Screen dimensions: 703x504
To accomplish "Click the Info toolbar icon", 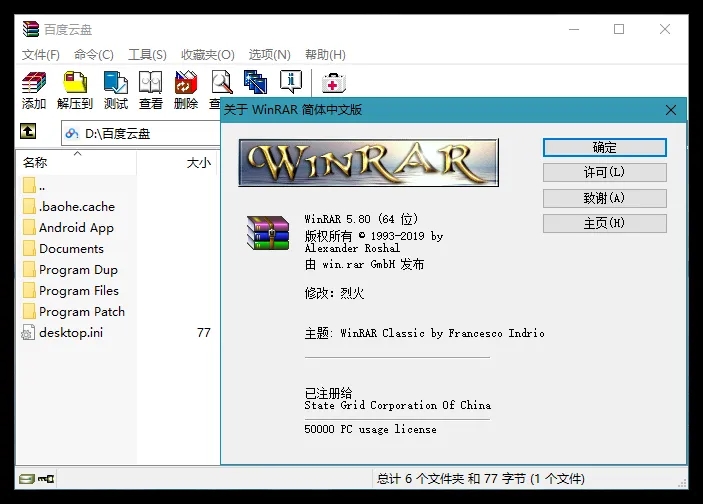I will point(291,82).
